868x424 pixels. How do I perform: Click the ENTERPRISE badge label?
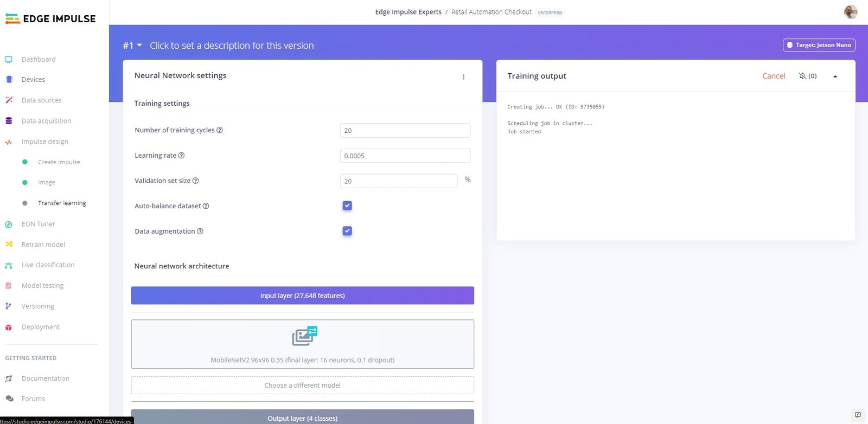click(x=550, y=12)
